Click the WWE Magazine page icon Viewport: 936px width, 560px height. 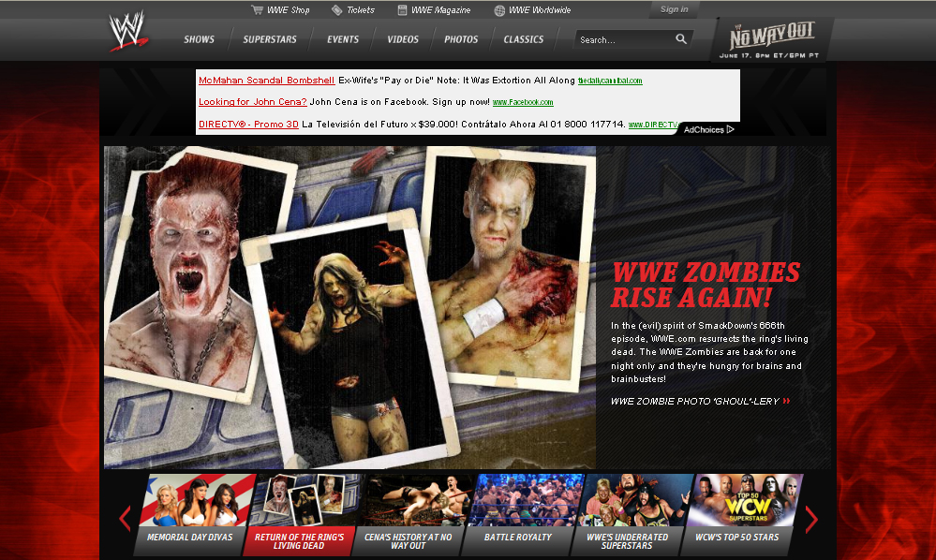[402, 9]
